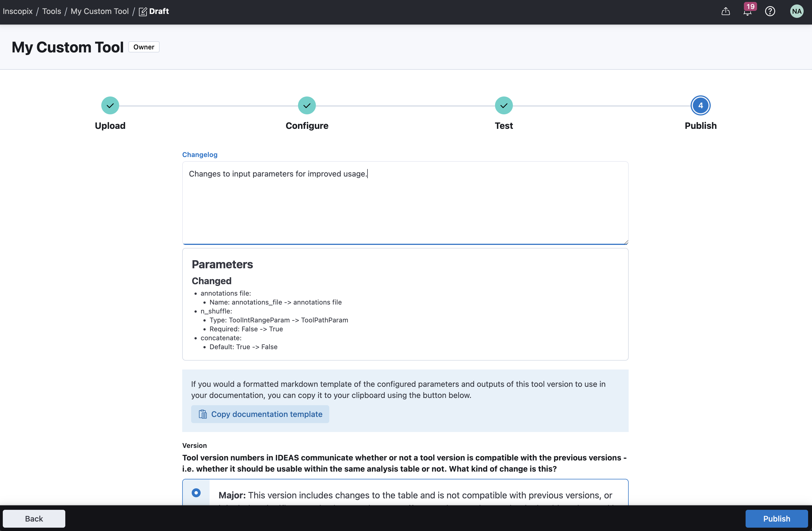Click inside the Changelog text area
This screenshot has height=531, width=812.
coord(405,205)
